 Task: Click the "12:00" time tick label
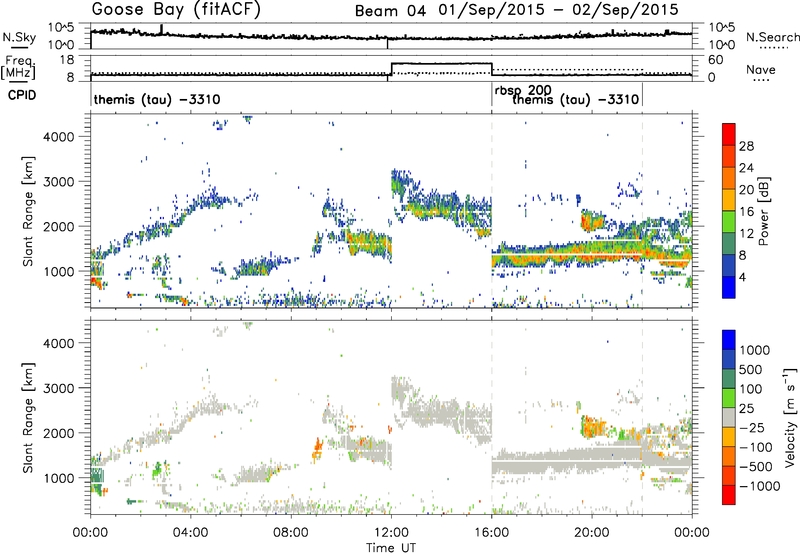(x=391, y=533)
